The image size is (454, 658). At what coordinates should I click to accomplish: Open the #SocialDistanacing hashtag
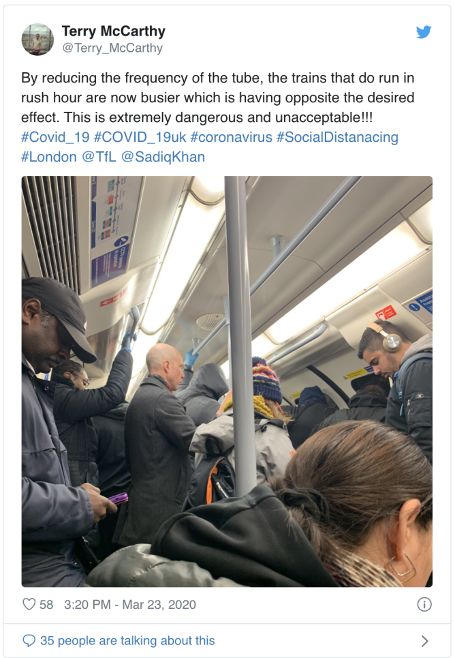[x=337, y=137]
